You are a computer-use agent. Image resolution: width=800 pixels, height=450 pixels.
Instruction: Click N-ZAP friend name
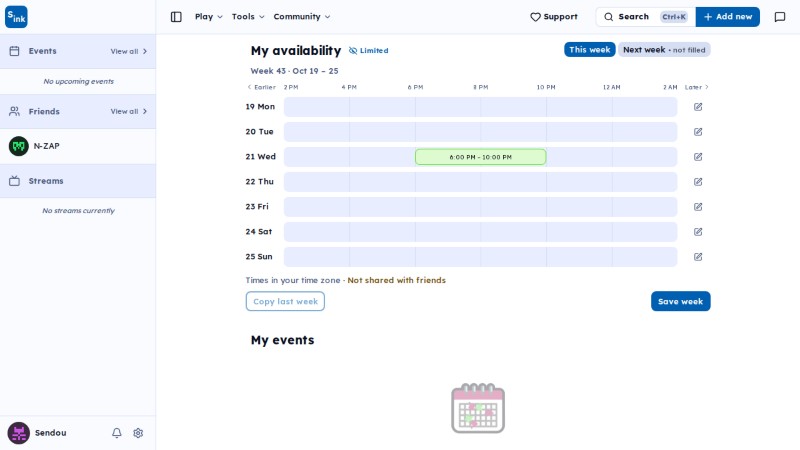[x=46, y=146]
